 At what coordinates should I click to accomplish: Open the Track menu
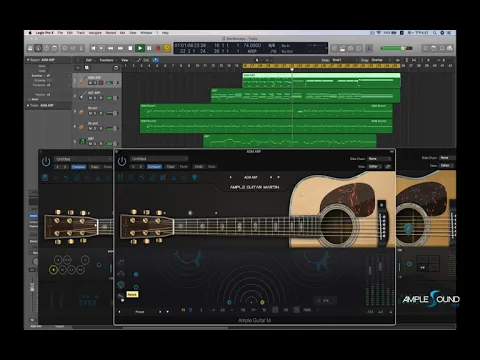click(81, 33)
